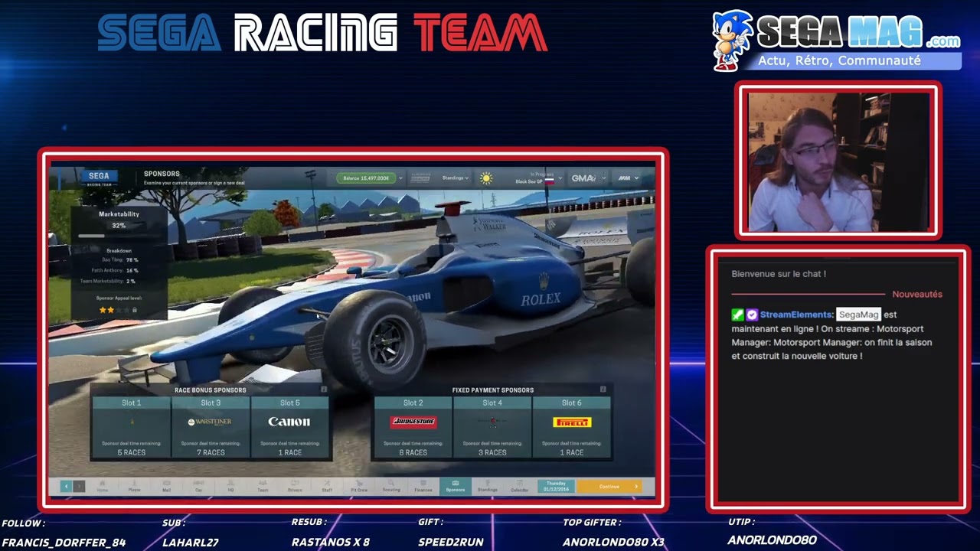Select the Canon Slot 5 card
This screenshot has width=980, height=551.
pyautogui.click(x=289, y=427)
